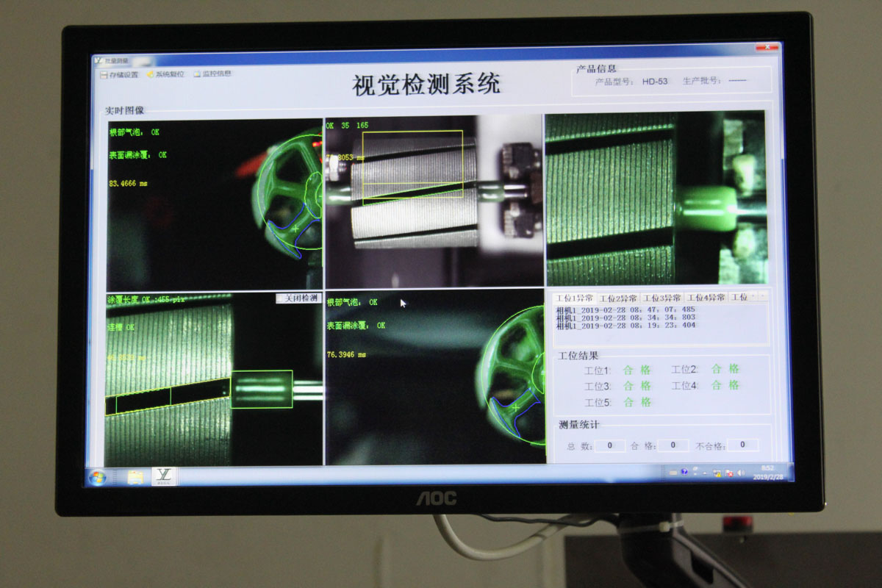Viewport: 882px width, 588px height.
Task: Click the 系统复位 system reset icon
Action: click(x=151, y=74)
